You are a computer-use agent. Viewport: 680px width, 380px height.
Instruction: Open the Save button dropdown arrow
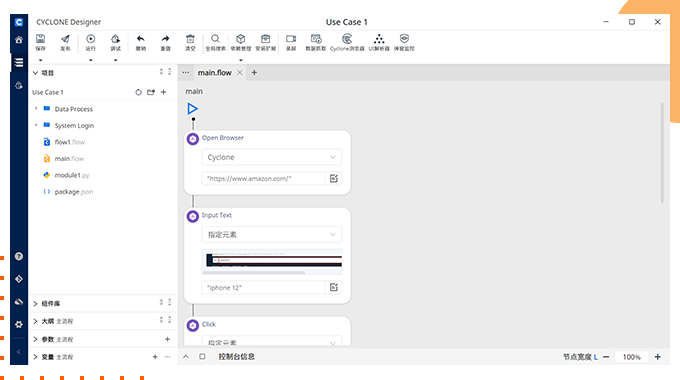pos(40,60)
